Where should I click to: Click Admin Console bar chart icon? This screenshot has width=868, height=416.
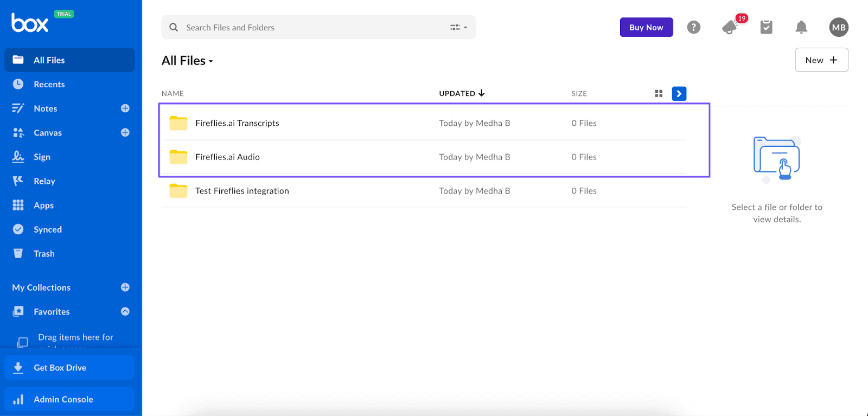(x=18, y=400)
